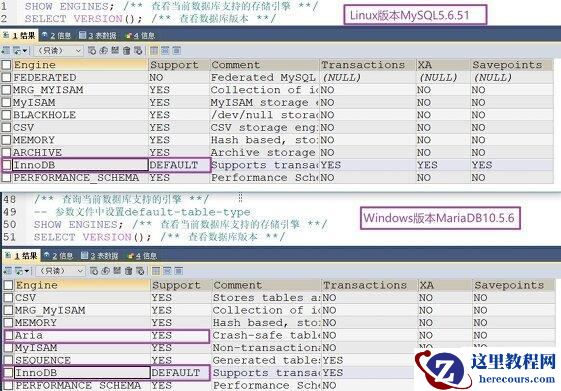Sort by Engine column in MySQL grid
Image resolution: width=561 pixels, height=391 pixels.
tap(80, 65)
